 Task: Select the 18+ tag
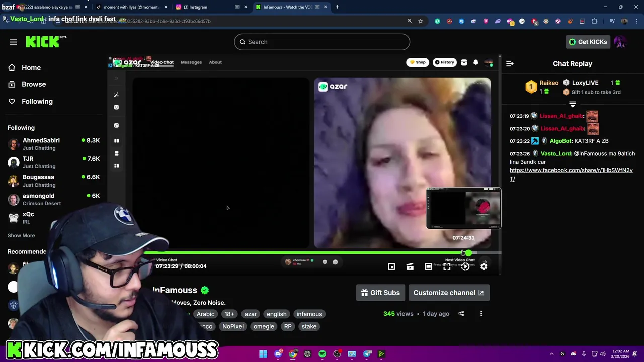pyautogui.click(x=229, y=314)
